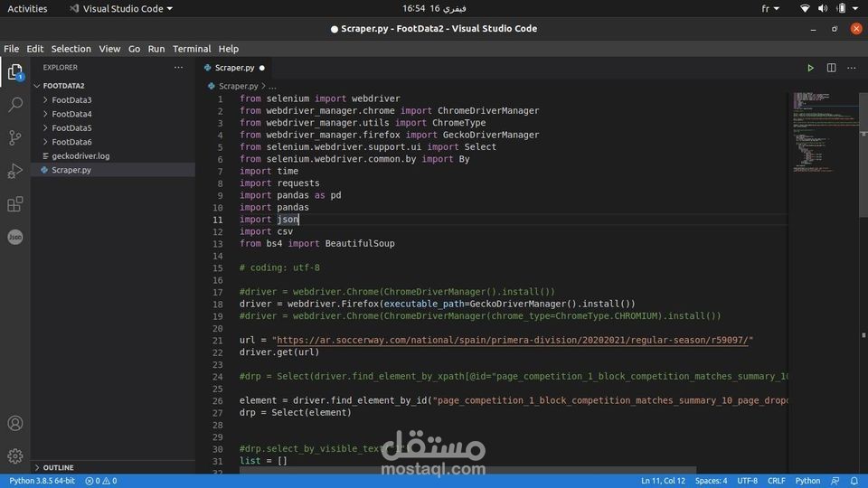
Task: Click the editor horizontal scrollbar
Action: coord(467,470)
